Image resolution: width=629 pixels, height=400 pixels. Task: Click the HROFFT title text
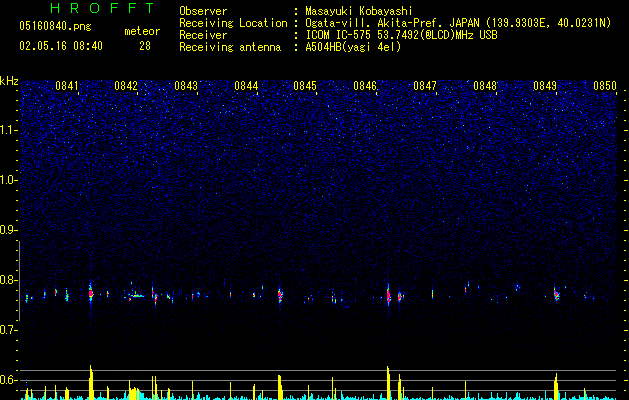click(x=103, y=8)
